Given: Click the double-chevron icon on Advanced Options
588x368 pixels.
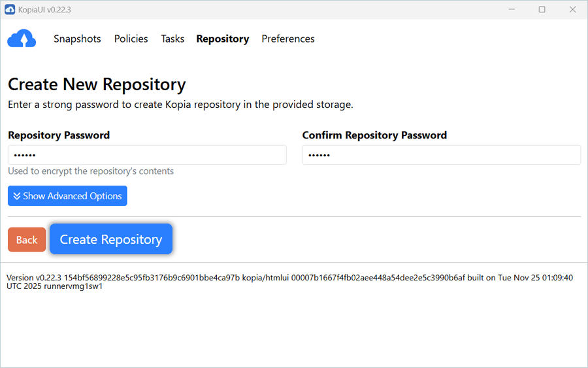Looking at the screenshot, I should [x=17, y=196].
